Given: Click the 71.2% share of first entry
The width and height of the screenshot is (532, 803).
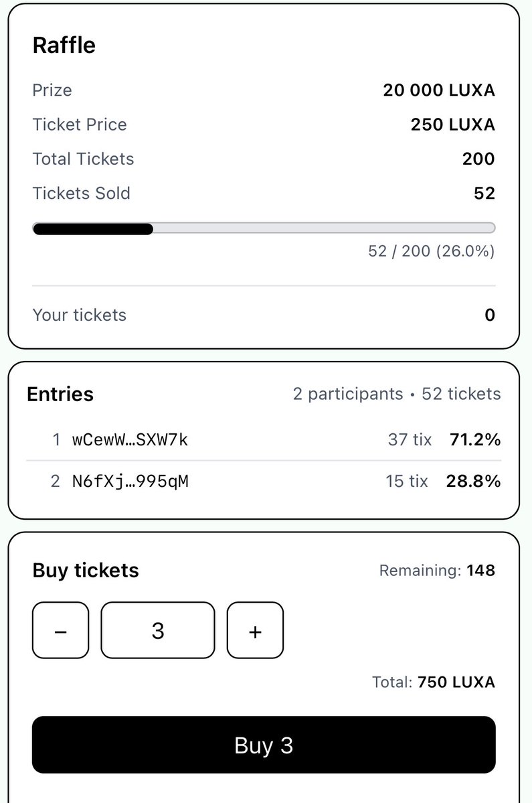Looking at the screenshot, I should coord(475,440).
